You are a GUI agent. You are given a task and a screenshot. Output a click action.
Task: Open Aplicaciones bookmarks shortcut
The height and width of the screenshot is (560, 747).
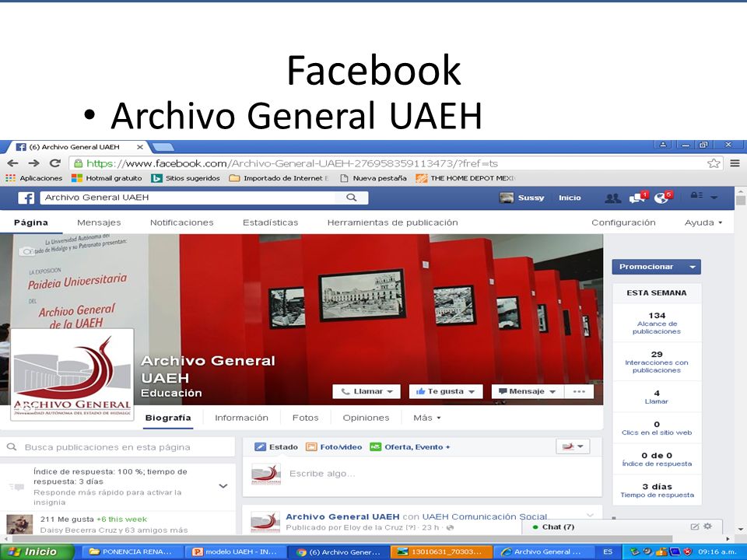(33, 178)
